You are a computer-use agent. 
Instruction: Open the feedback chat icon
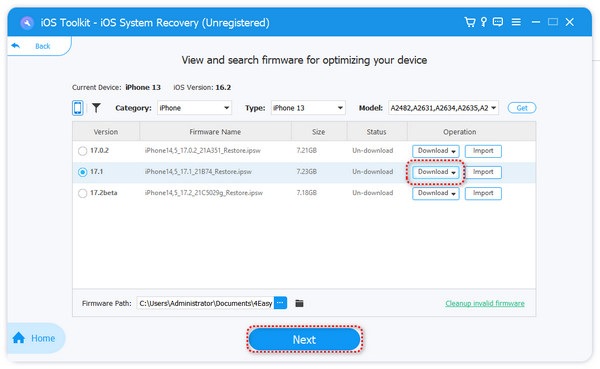[498, 22]
